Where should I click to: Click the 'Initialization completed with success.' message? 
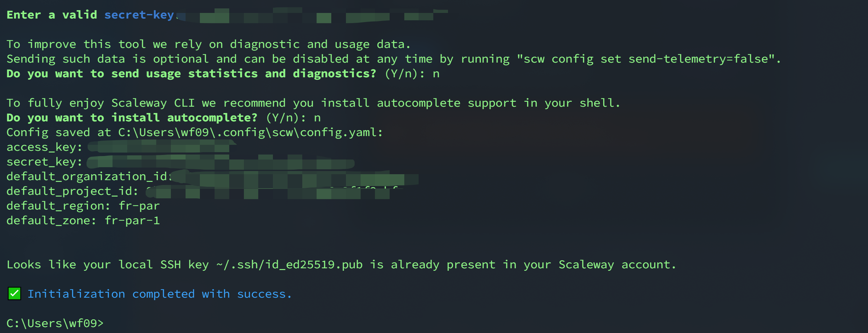[x=159, y=294]
